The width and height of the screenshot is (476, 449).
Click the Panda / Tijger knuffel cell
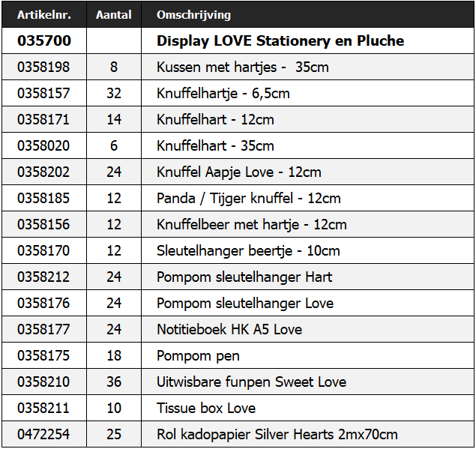pyautogui.click(x=249, y=198)
